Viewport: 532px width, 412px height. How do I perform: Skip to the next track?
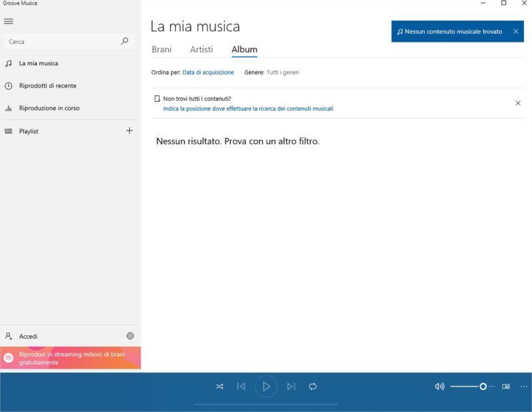[291, 386]
